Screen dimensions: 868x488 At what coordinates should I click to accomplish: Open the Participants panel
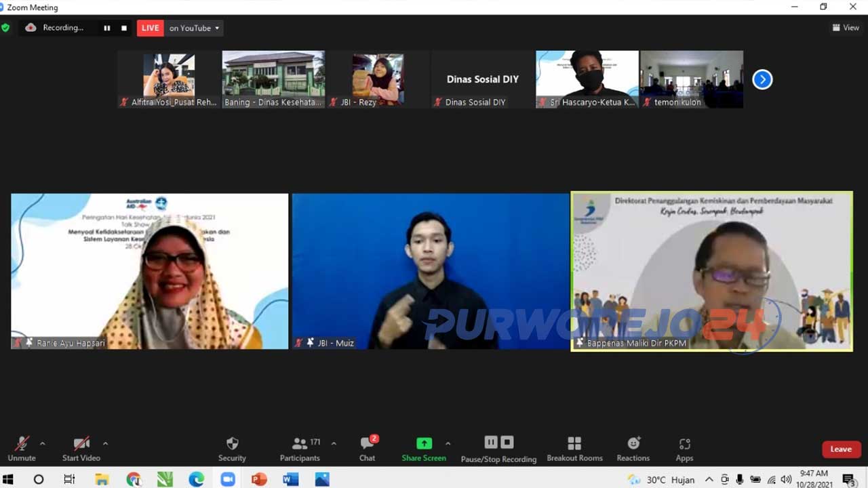[x=300, y=449]
